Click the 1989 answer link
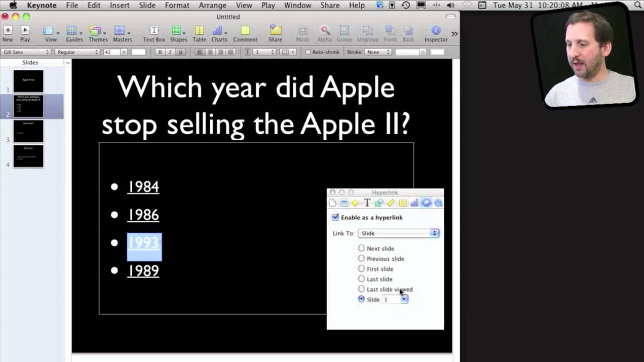Image resolution: width=644 pixels, height=362 pixels. click(x=143, y=271)
